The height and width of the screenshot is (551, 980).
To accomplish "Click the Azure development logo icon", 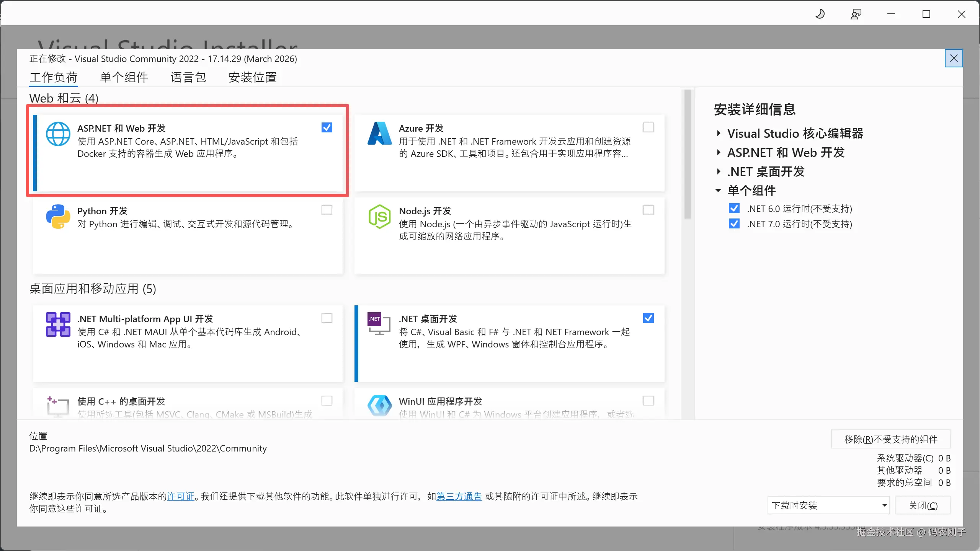I will click(x=379, y=133).
